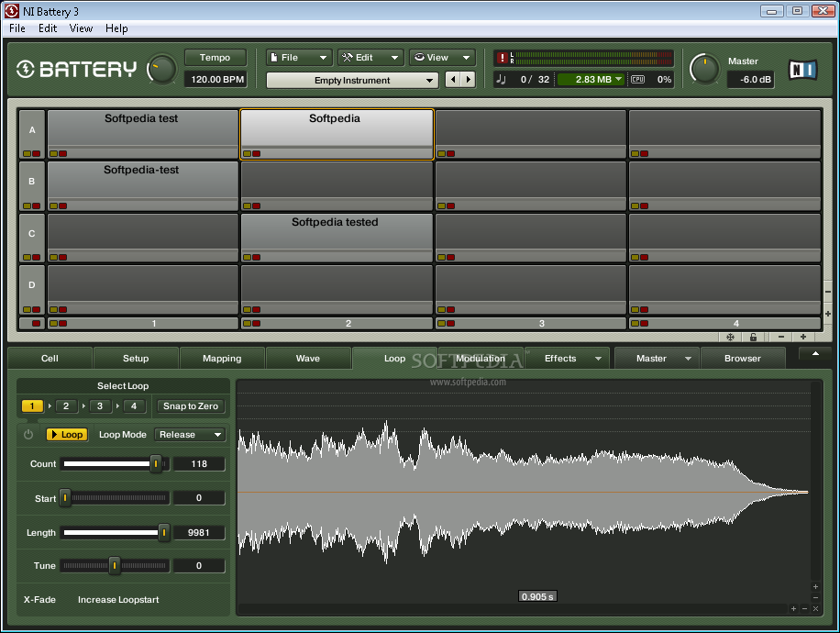Turn the Tempo knob

161,70
